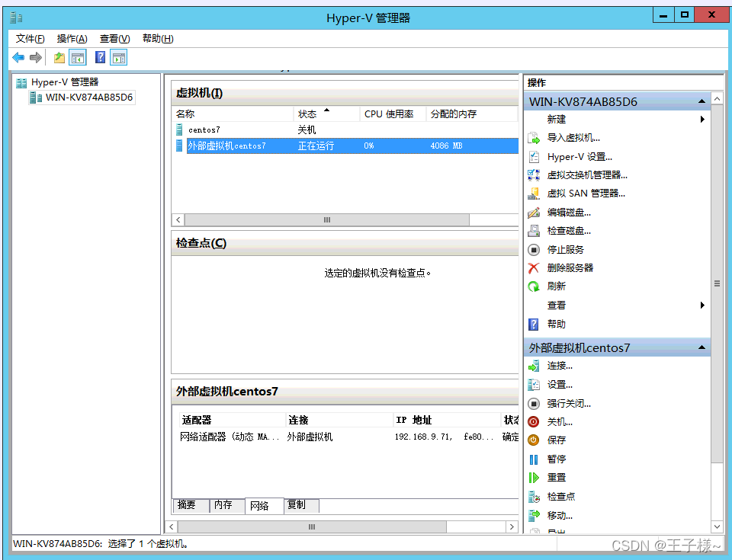This screenshot has height=560, width=732.
Task: Click 帮助 in the actions pane
Action: 556,324
